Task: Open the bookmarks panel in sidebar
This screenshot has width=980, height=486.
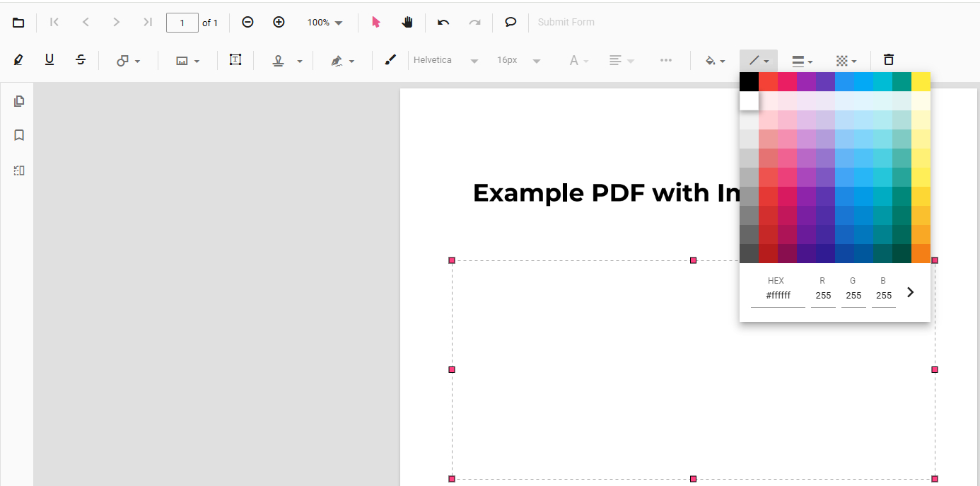Action: pyautogui.click(x=19, y=135)
